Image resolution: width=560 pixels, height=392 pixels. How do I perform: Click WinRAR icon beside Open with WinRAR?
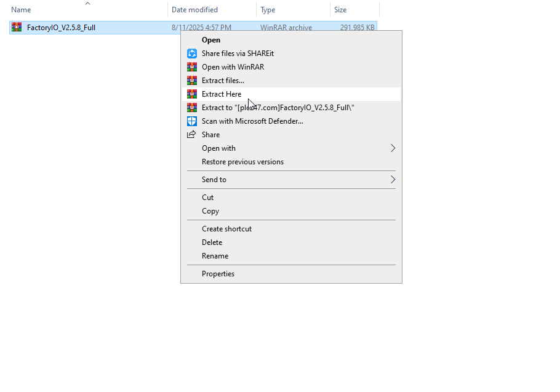tap(192, 67)
